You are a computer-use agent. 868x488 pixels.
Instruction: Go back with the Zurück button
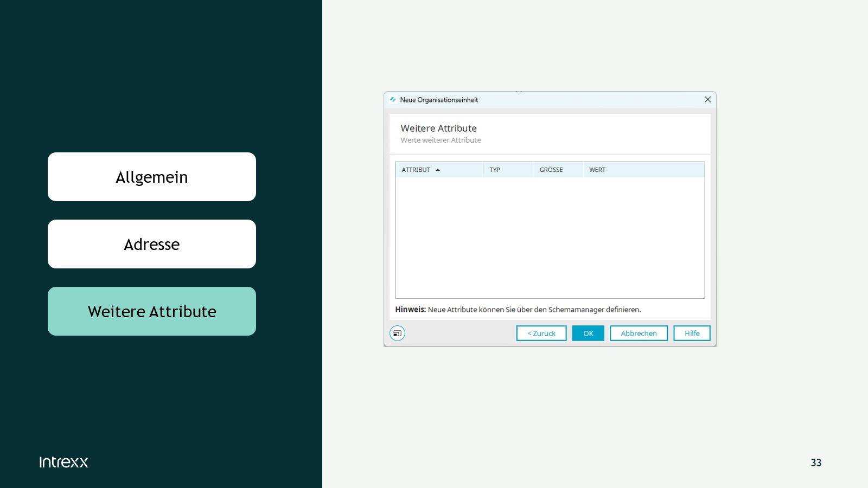541,333
